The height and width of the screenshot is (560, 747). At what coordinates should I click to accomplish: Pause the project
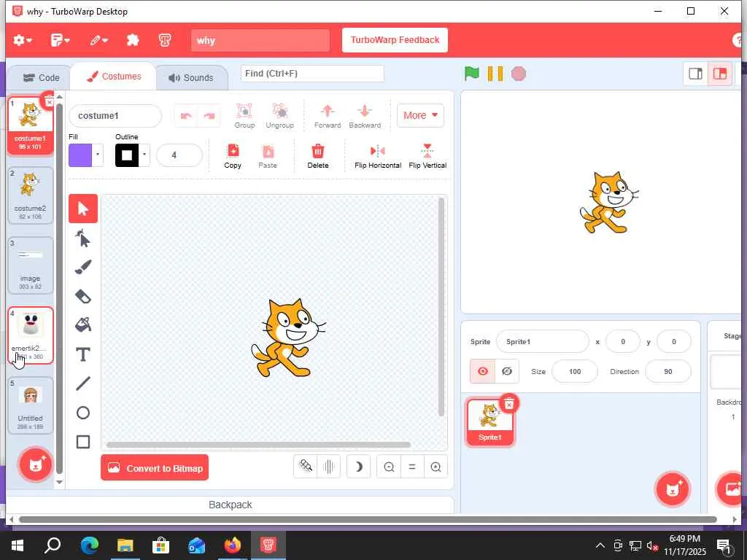pyautogui.click(x=495, y=74)
